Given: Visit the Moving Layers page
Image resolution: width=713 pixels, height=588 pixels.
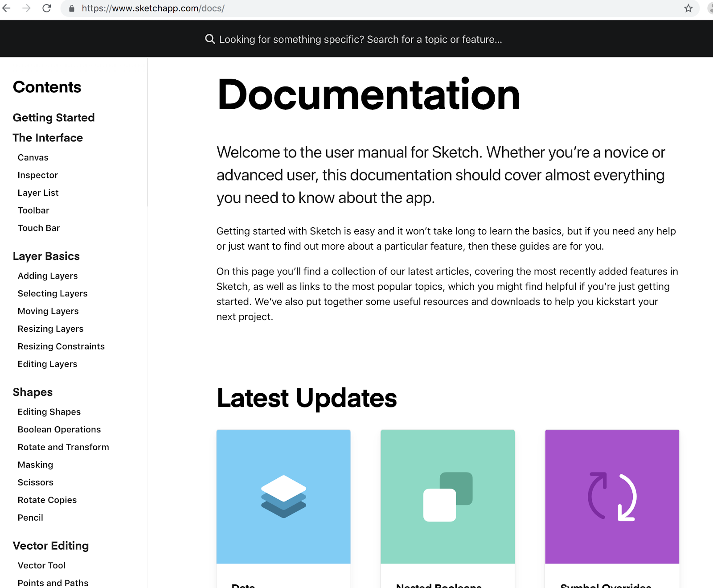Looking at the screenshot, I should click(48, 311).
